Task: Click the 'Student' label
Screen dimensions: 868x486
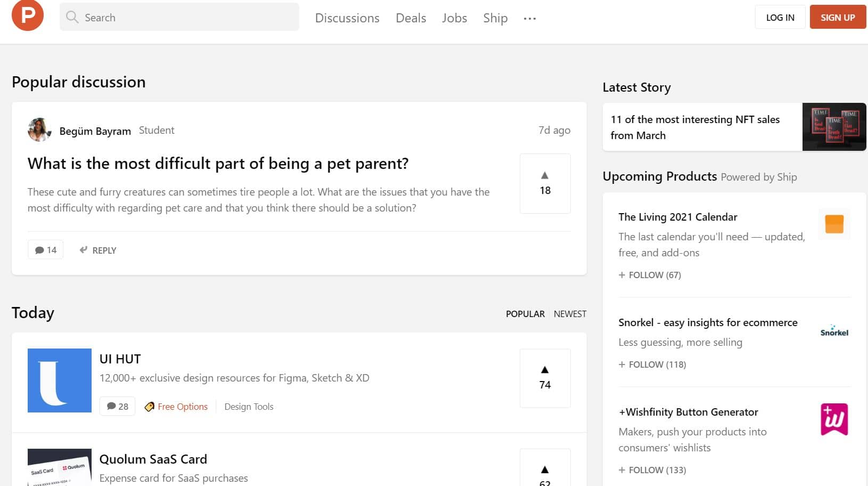Action: [x=157, y=130]
